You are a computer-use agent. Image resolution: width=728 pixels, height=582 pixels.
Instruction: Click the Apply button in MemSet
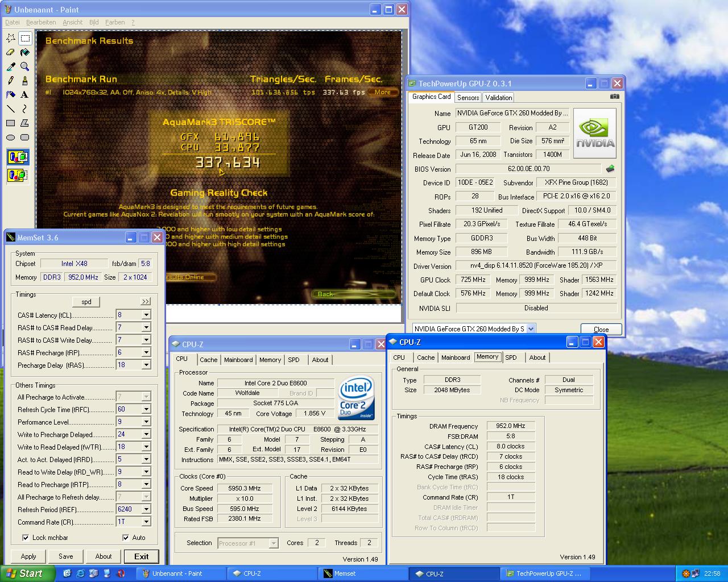click(x=28, y=556)
